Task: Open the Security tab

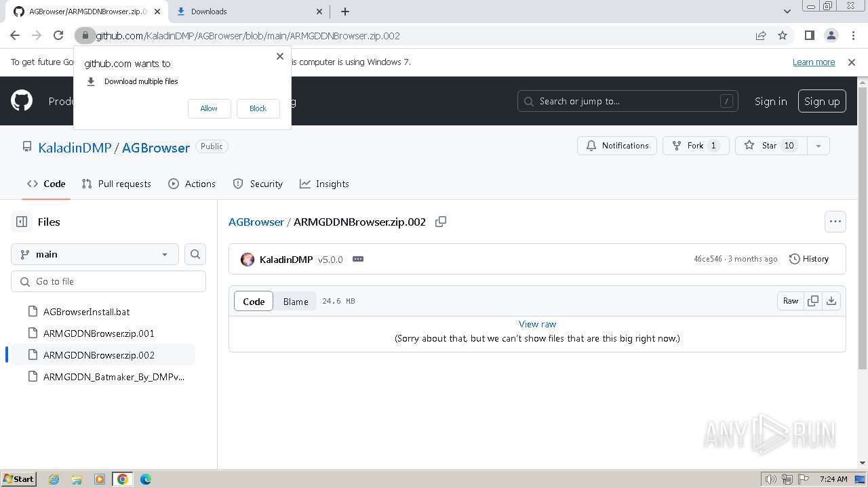Action: 258,184
